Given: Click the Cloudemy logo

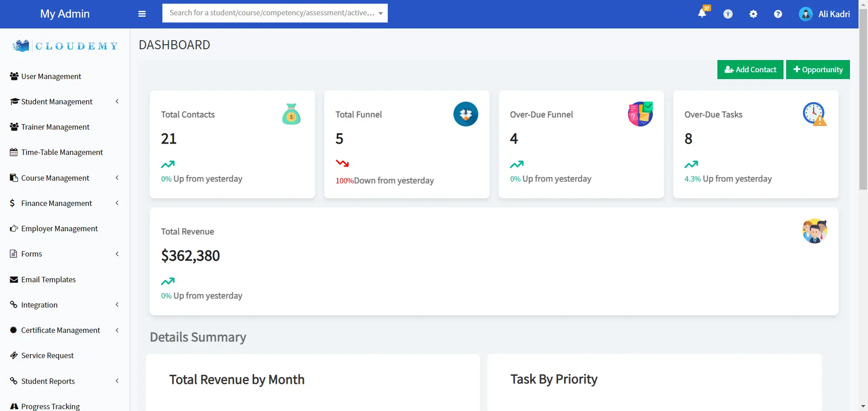Looking at the screenshot, I should tap(64, 46).
